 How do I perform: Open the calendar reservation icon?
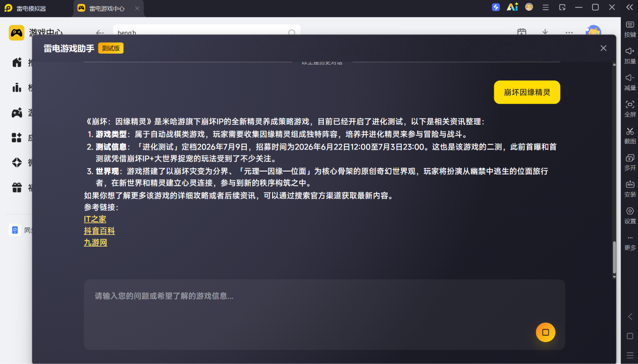pos(521,32)
